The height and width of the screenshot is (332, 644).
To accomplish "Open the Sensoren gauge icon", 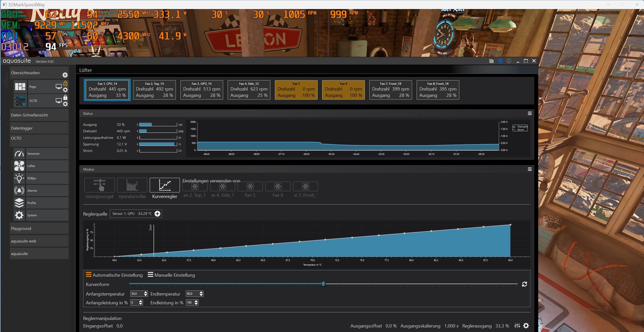I will pyautogui.click(x=19, y=154).
